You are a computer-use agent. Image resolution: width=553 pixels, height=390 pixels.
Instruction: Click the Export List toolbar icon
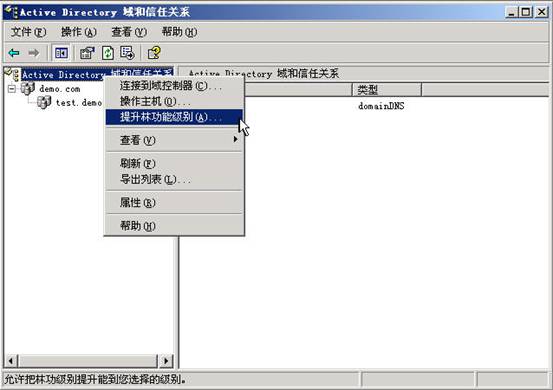(x=127, y=53)
